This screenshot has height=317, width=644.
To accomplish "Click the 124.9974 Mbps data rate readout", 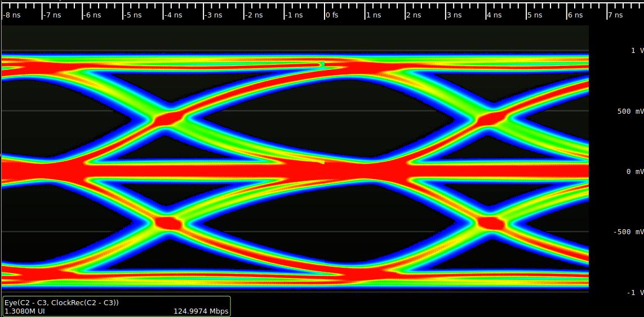I will (x=201, y=311).
